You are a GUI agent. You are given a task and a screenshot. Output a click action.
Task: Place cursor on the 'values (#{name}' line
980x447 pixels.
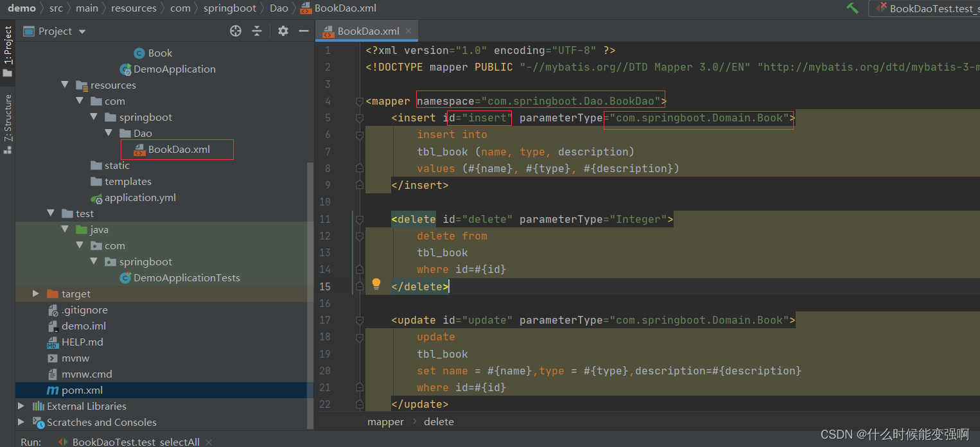pyautogui.click(x=548, y=168)
